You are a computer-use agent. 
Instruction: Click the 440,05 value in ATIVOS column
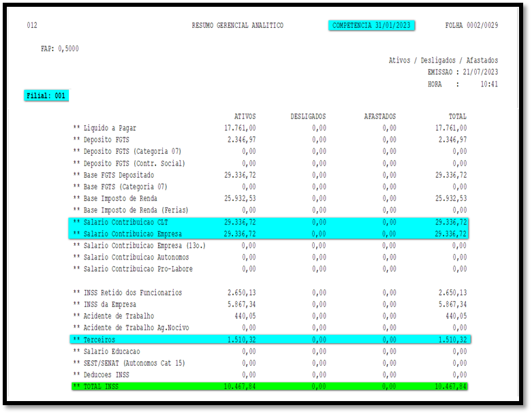click(245, 316)
